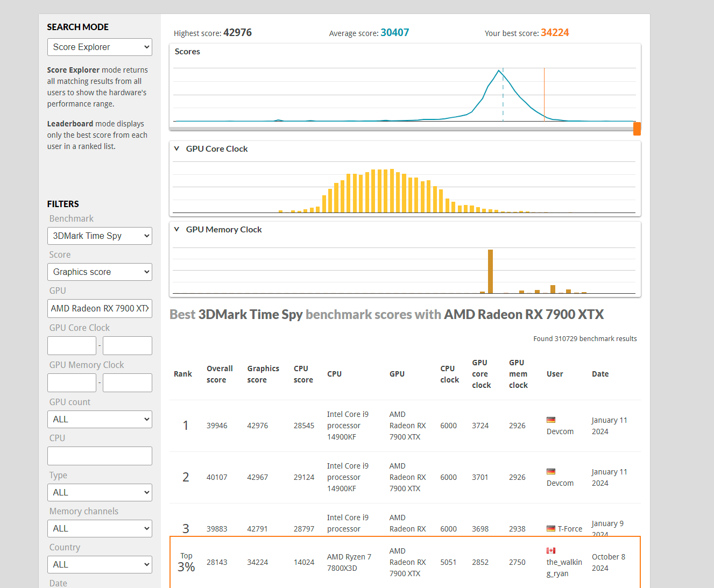
Task: Open the T-Force user link
Action: pyautogui.click(x=570, y=529)
